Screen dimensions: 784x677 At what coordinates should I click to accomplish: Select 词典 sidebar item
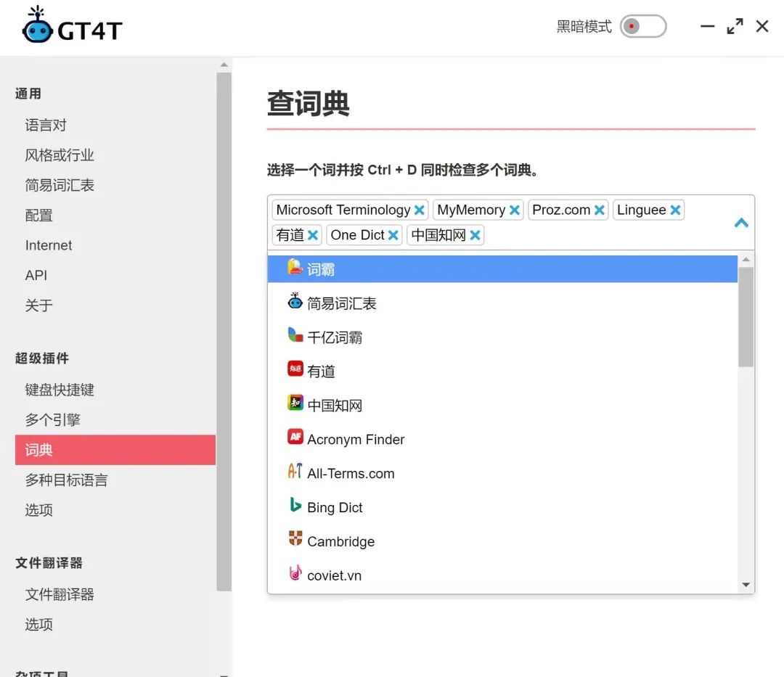click(x=115, y=450)
